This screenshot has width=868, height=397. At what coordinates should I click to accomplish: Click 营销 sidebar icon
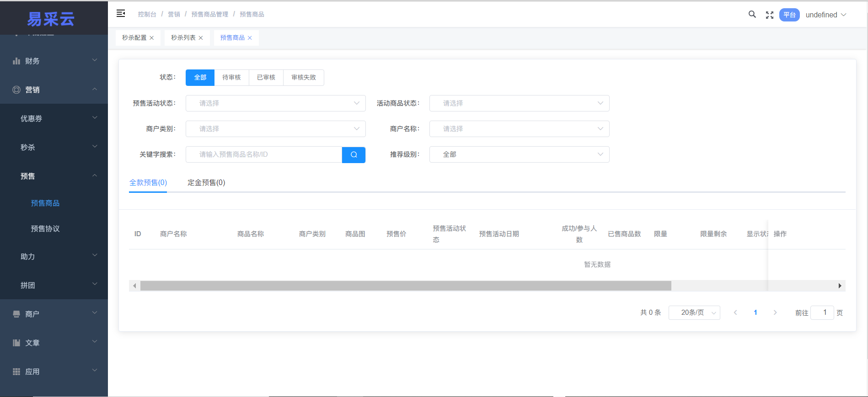[x=16, y=90]
